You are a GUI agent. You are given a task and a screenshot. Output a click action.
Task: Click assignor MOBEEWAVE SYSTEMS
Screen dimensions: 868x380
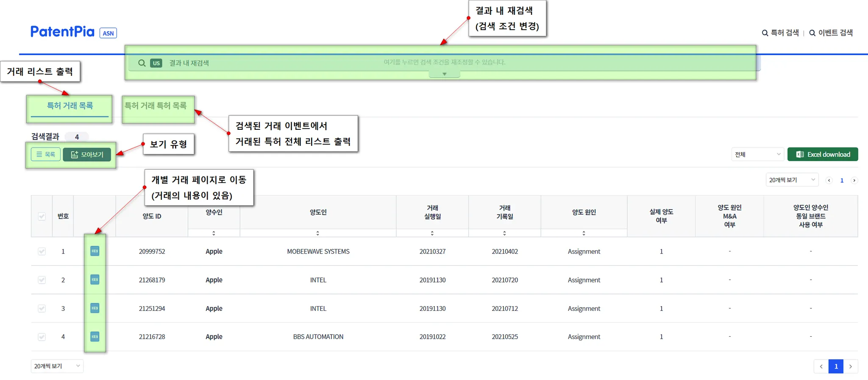pyautogui.click(x=318, y=251)
